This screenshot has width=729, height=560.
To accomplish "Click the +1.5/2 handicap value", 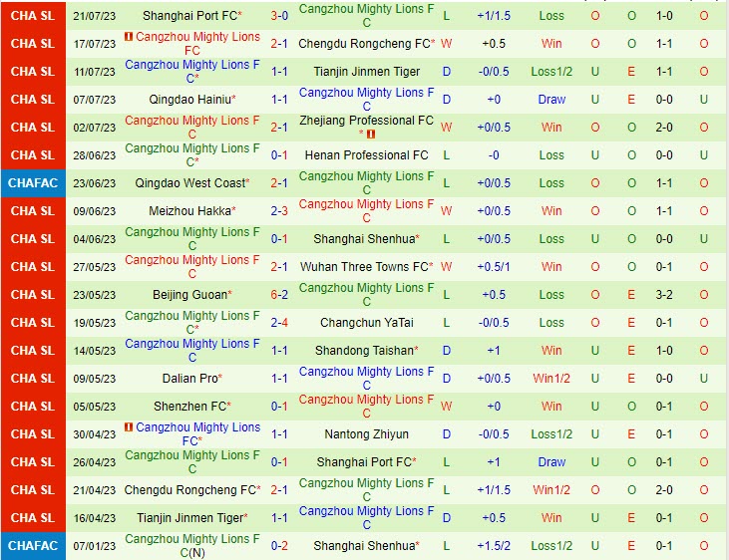I will [494, 546].
